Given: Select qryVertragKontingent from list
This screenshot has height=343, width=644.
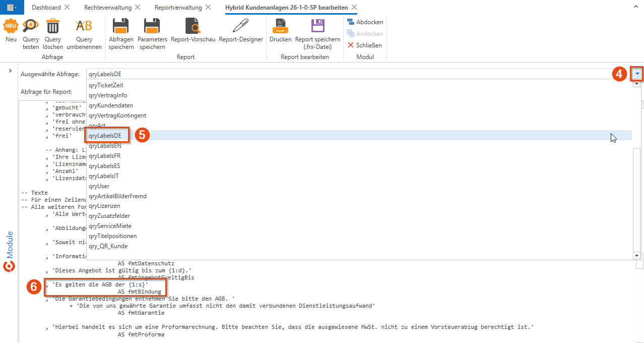Looking at the screenshot, I should click(359, 116).
